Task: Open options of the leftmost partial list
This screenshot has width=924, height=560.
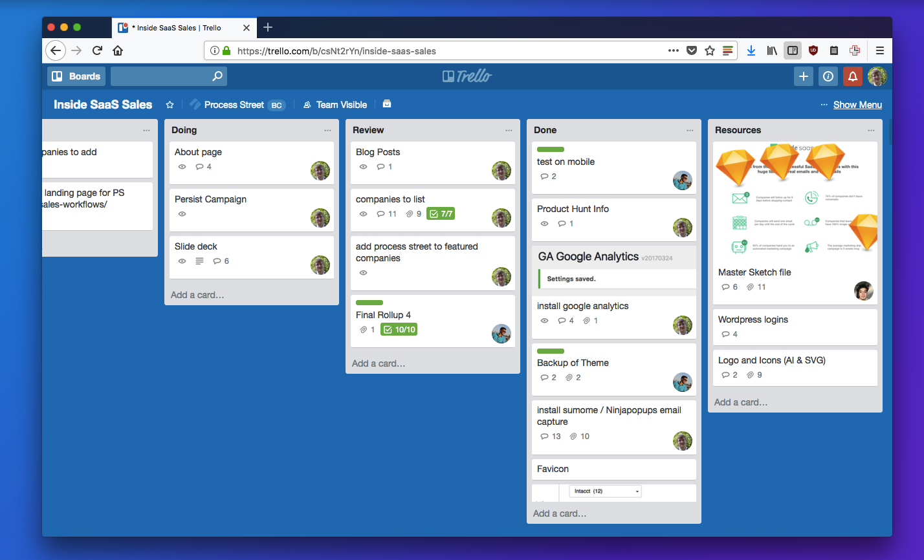Action: tap(146, 131)
